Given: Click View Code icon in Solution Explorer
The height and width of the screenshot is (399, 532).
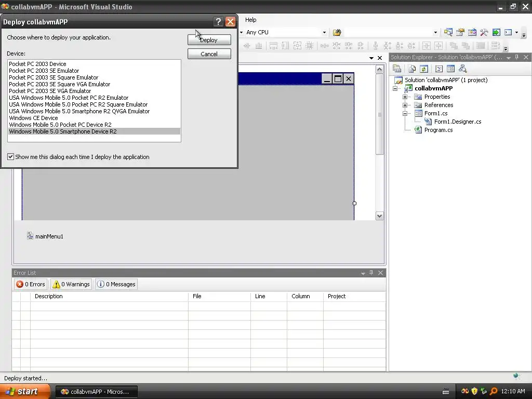Looking at the screenshot, I should 438,69.
